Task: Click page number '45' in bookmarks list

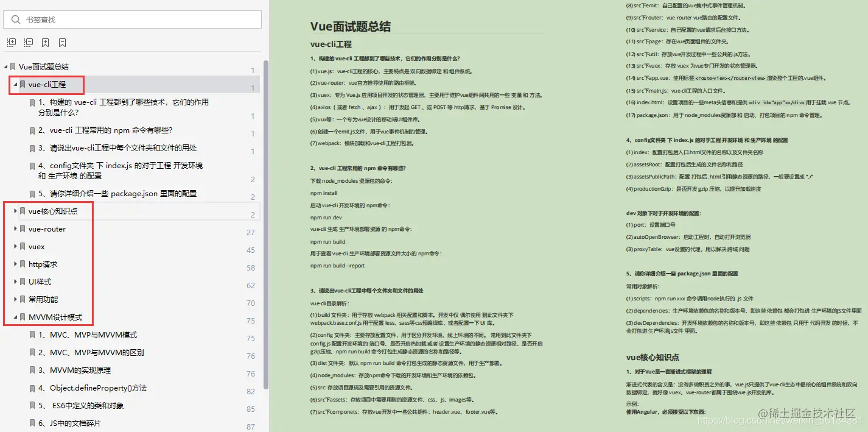Action: point(251,250)
